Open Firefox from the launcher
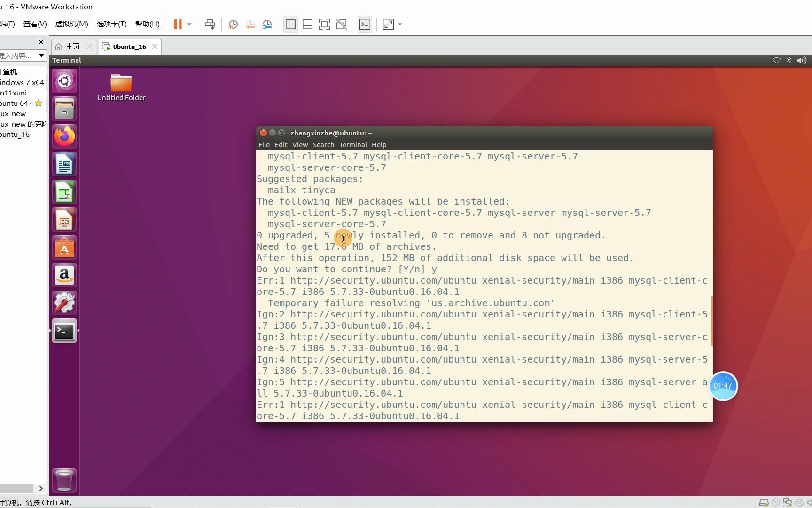 (64, 136)
